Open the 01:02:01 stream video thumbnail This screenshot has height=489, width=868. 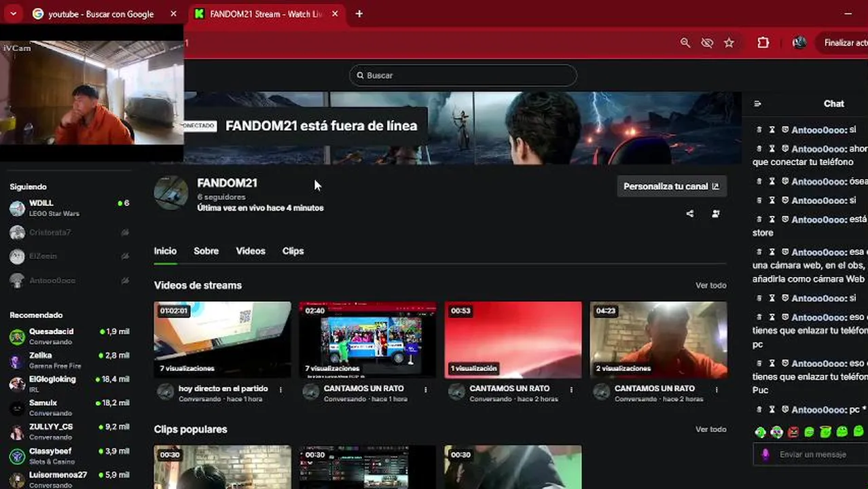point(223,340)
